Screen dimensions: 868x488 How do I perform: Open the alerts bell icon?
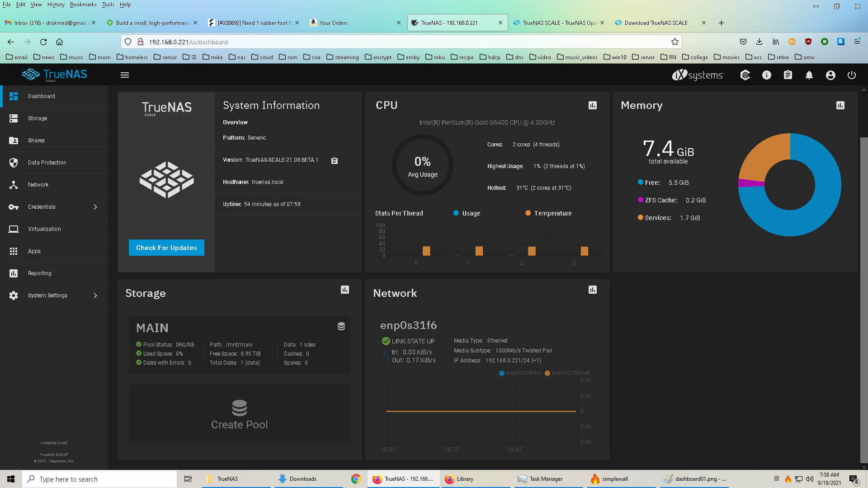809,75
